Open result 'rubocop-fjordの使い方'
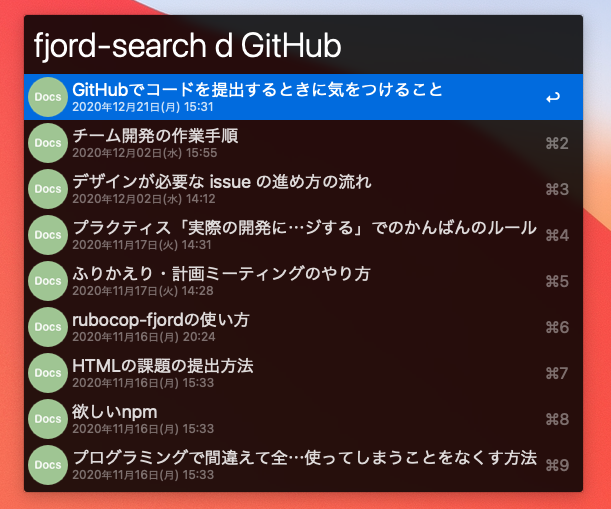The width and height of the screenshot is (611, 509). [x=303, y=327]
